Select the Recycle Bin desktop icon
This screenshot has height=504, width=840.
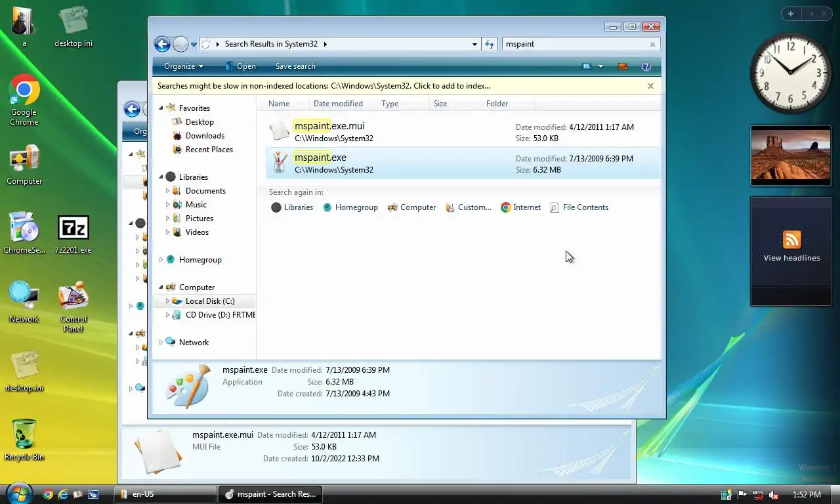(x=24, y=440)
